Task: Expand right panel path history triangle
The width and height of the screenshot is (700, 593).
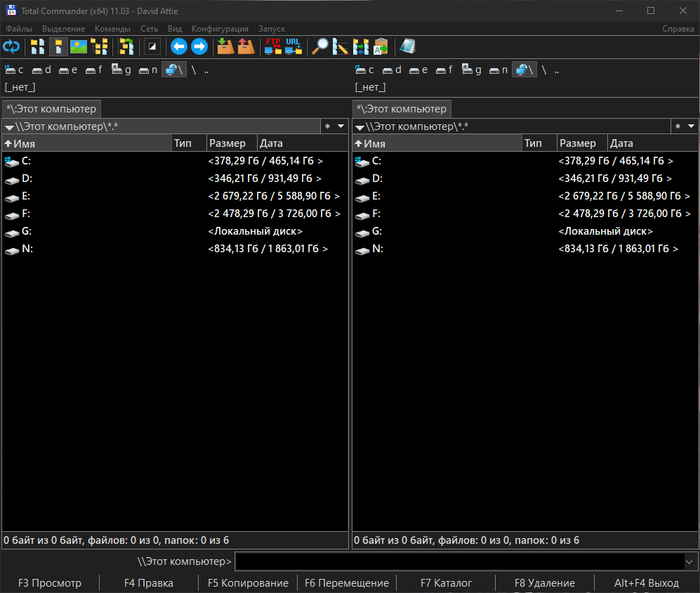Action: click(359, 127)
